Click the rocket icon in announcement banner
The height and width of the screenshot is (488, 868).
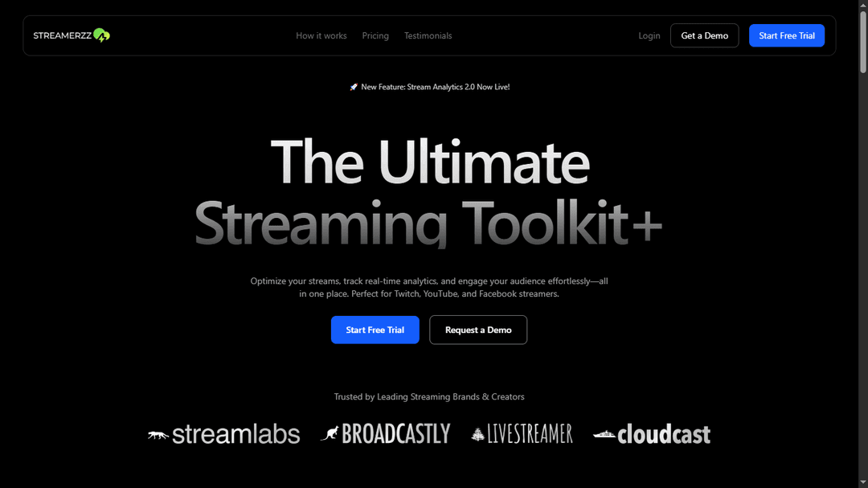(354, 87)
